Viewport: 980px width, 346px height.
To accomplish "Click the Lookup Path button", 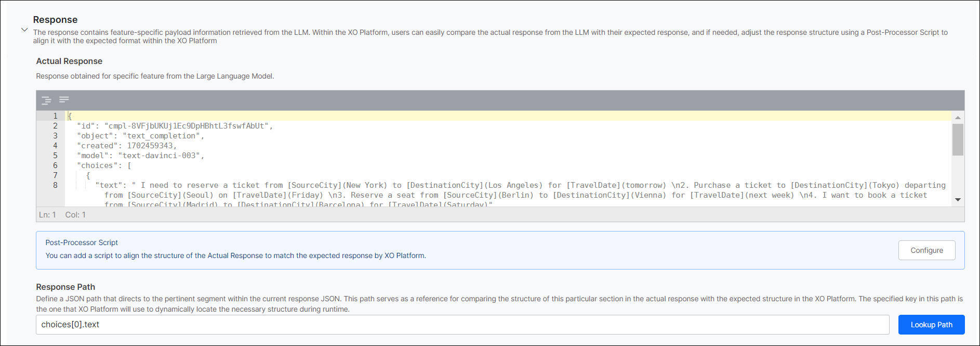I will tap(931, 325).
